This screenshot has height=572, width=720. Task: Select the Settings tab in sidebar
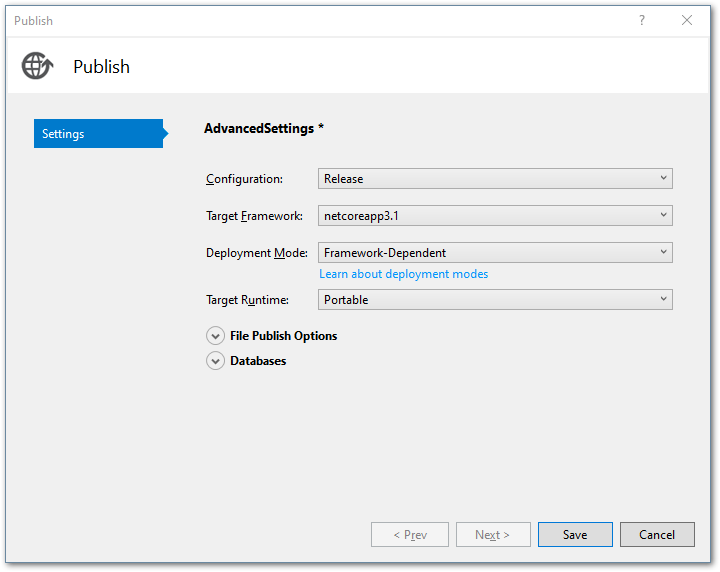[x=98, y=134]
